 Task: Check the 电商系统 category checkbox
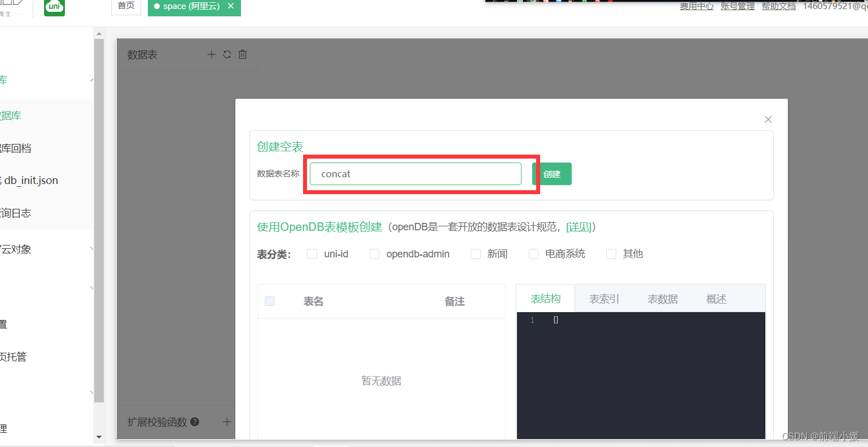pos(533,254)
